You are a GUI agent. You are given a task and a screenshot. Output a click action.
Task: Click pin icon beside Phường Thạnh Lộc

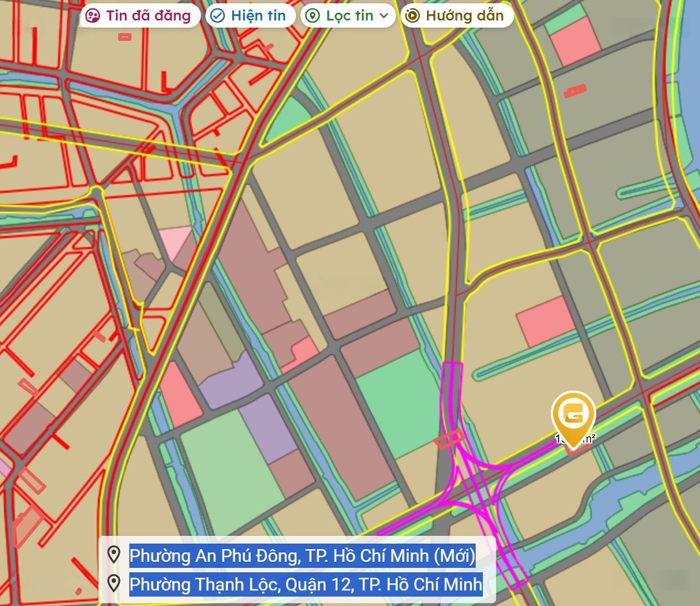114,583
